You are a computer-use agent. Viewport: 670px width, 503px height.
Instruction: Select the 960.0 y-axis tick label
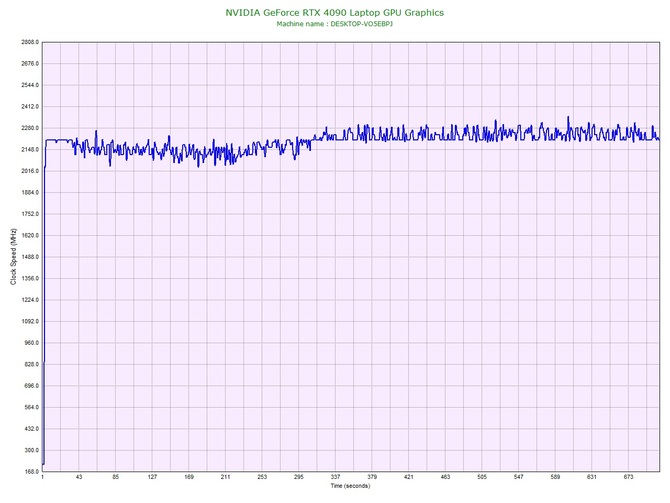pos(31,343)
